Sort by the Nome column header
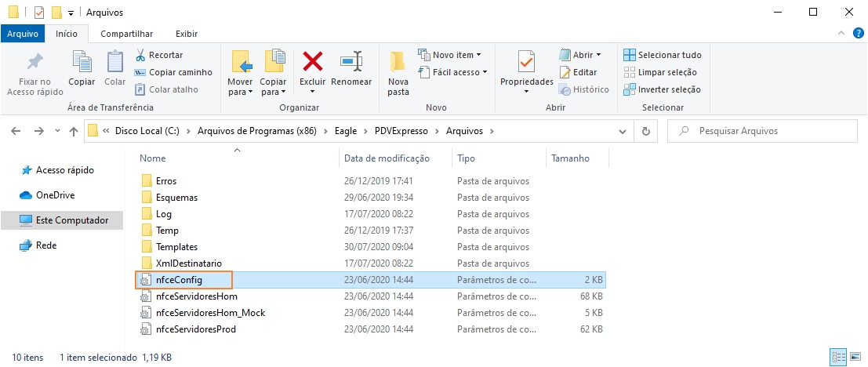Image resolution: width=868 pixels, height=367 pixels. click(152, 158)
